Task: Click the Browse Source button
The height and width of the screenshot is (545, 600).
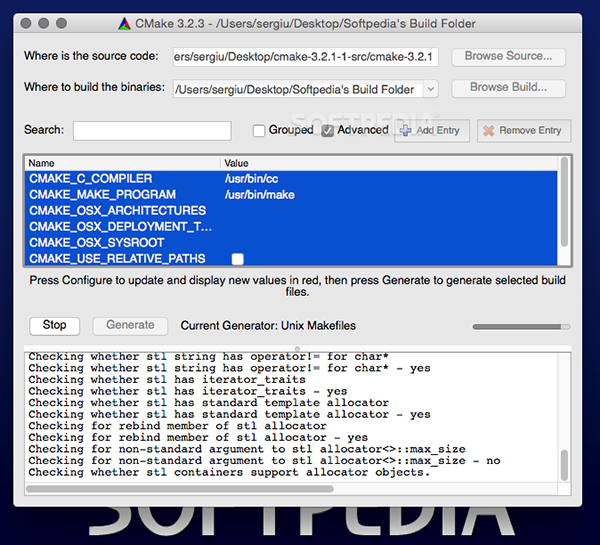Action: tap(508, 57)
